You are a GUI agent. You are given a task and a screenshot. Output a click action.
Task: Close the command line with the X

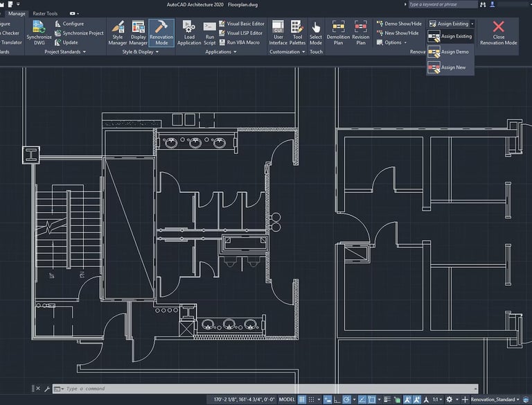point(38,388)
